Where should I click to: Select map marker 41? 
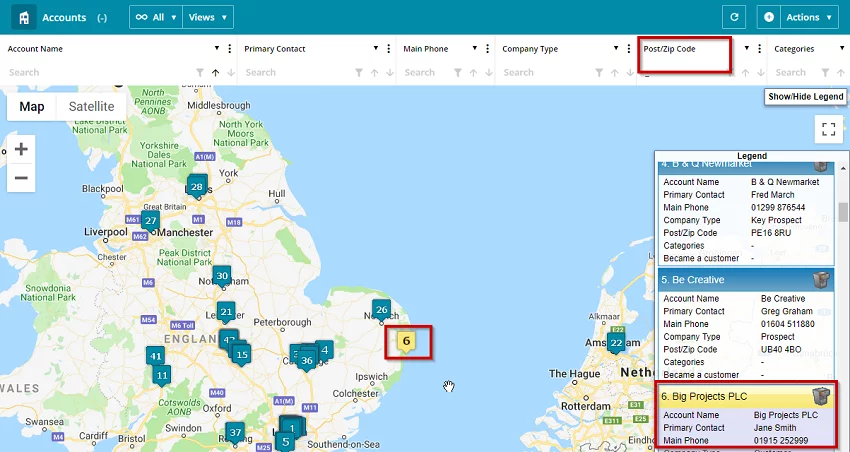pyautogui.click(x=156, y=357)
